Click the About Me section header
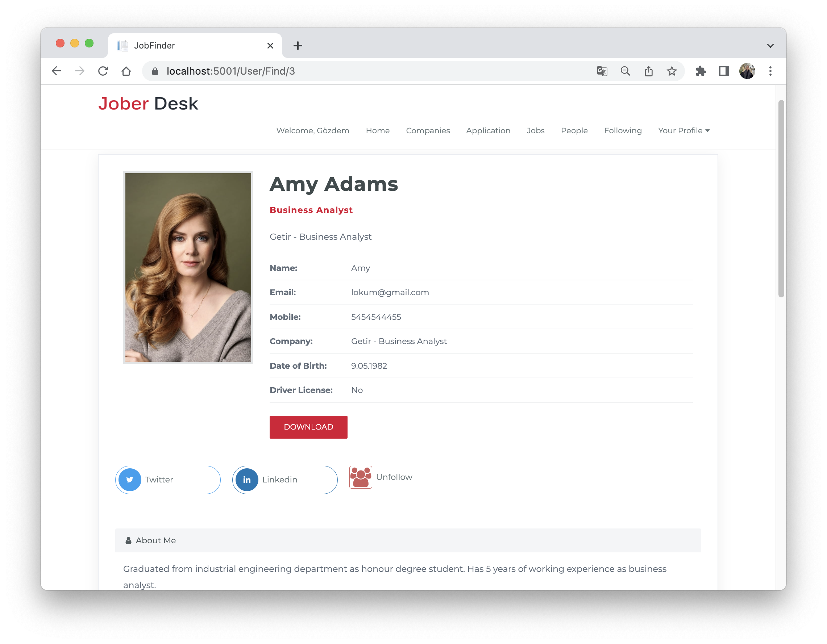827x644 pixels. click(x=408, y=540)
